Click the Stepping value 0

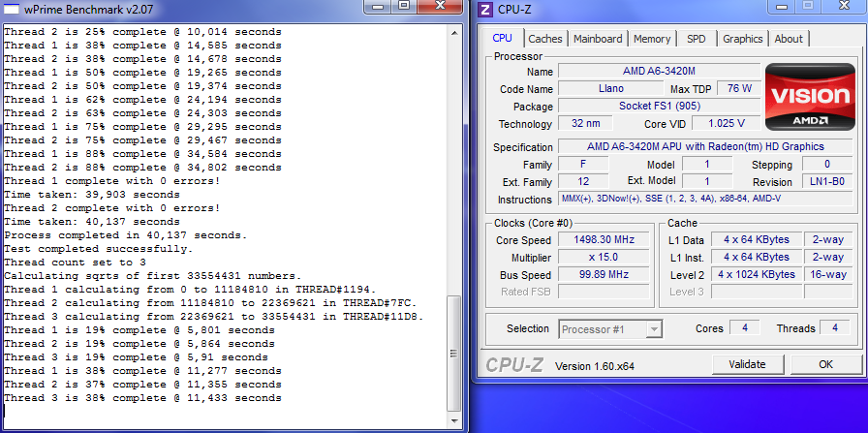pyautogui.click(x=827, y=164)
